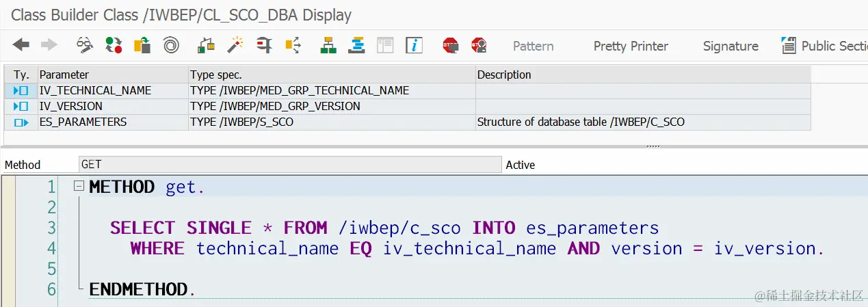Run the Check syntax scales icon
The image size is (868, 307).
(x=206, y=45)
